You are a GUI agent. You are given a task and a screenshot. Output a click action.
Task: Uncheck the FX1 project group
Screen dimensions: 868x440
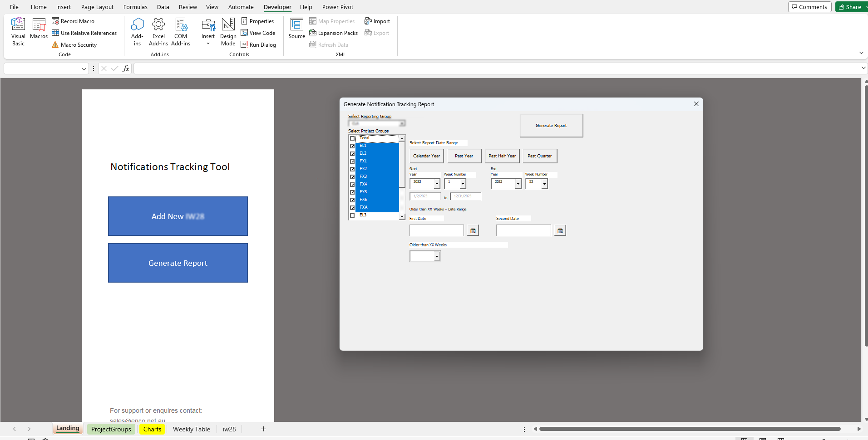pyautogui.click(x=352, y=161)
